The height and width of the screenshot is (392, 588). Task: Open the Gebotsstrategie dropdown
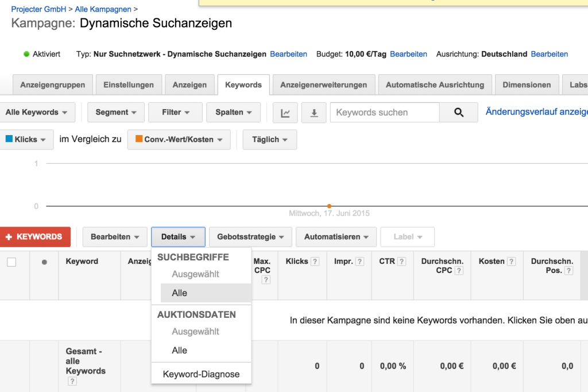pyautogui.click(x=250, y=237)
